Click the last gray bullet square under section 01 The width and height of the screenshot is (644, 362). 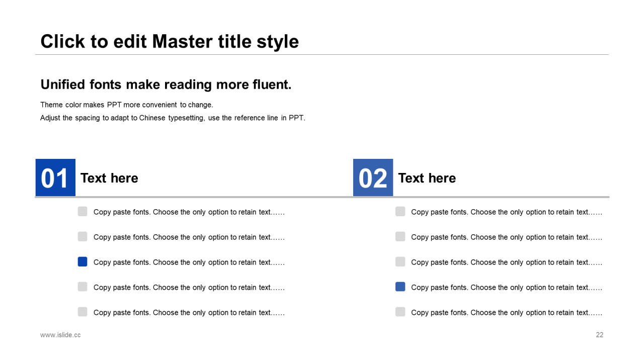click(83, 312)
